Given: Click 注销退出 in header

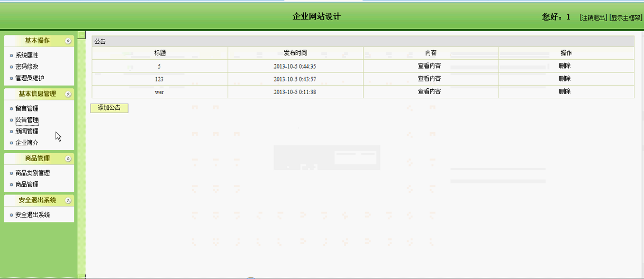Looking at the screenshot, I should (594, 17).
